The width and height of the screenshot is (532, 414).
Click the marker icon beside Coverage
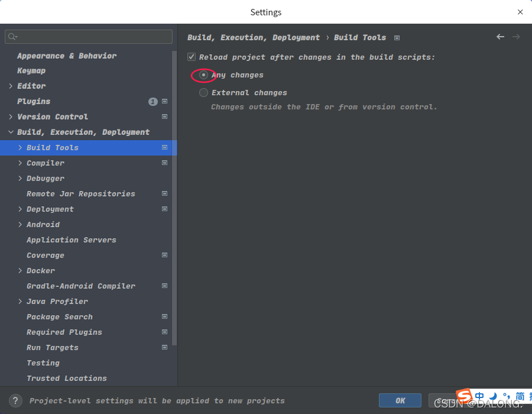[x=164, y=255]
